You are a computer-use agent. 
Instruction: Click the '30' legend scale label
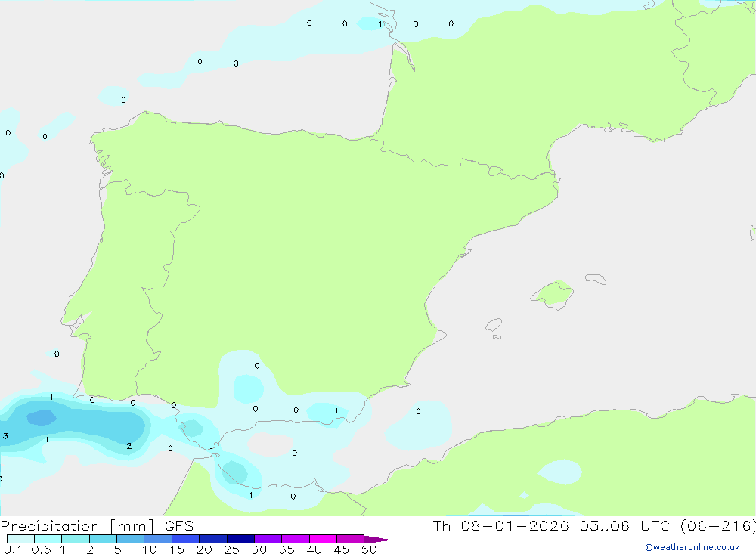(259, 549)
